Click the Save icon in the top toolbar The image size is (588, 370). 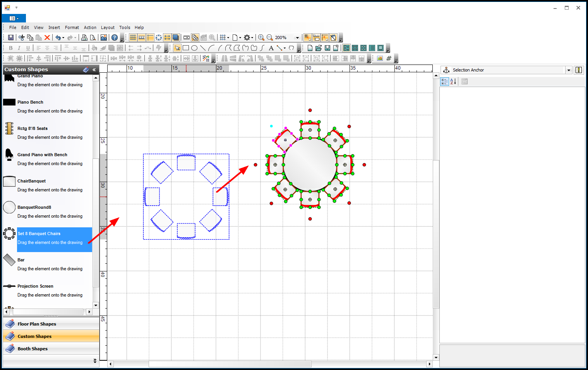tap(11, 38)
